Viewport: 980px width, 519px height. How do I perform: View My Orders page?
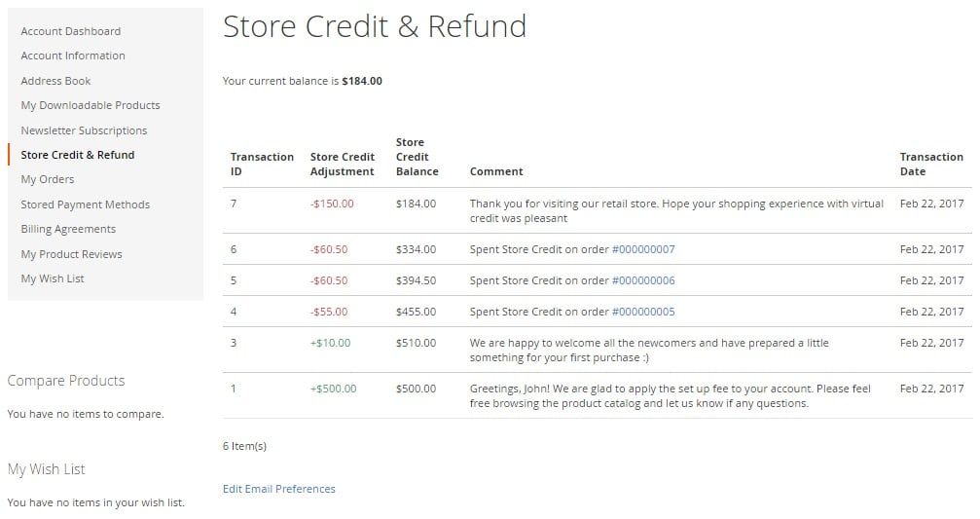[x=48, y=179]
